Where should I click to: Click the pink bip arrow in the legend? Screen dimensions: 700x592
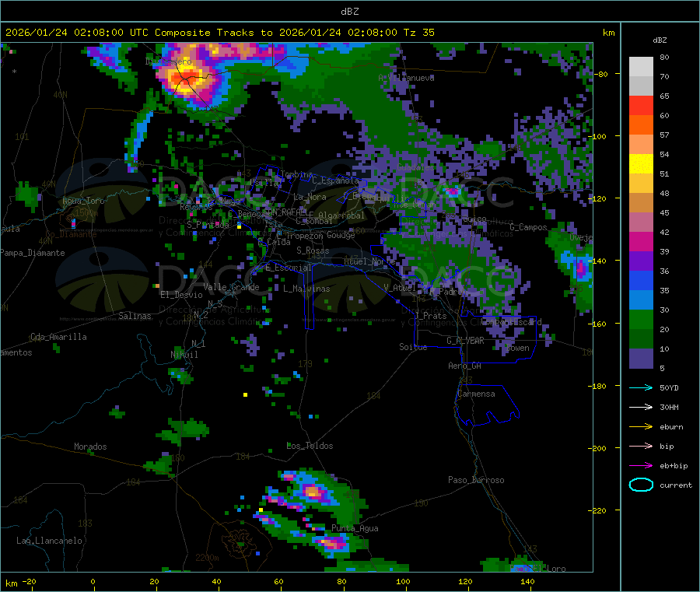point(641,446)
